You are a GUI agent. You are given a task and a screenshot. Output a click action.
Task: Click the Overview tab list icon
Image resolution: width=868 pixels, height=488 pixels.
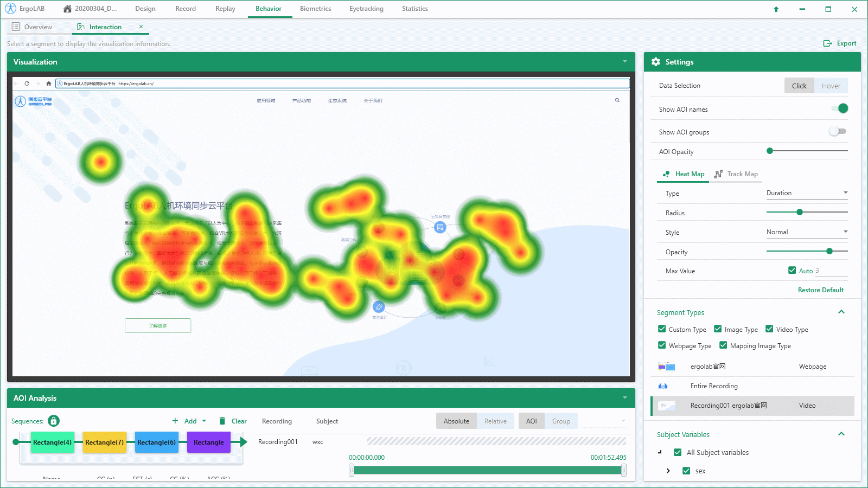pos(16,27)
